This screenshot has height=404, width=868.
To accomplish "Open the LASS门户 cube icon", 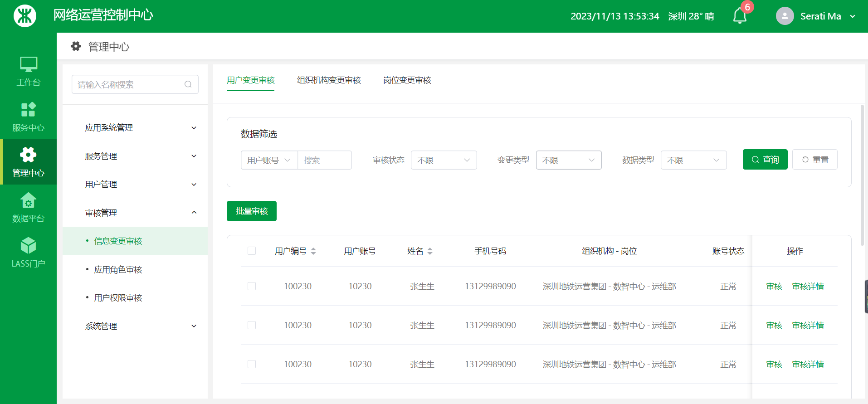I will (x=28, y=245).
